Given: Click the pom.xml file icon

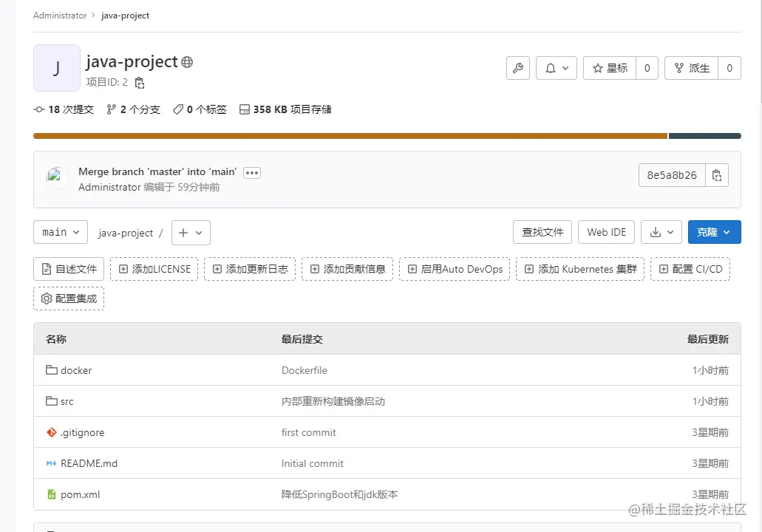Looking at the screenshot, I should (52, 494).
